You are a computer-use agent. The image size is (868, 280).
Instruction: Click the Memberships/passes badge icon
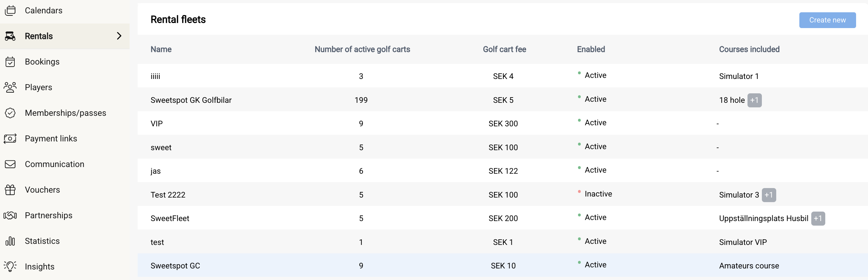11,113
